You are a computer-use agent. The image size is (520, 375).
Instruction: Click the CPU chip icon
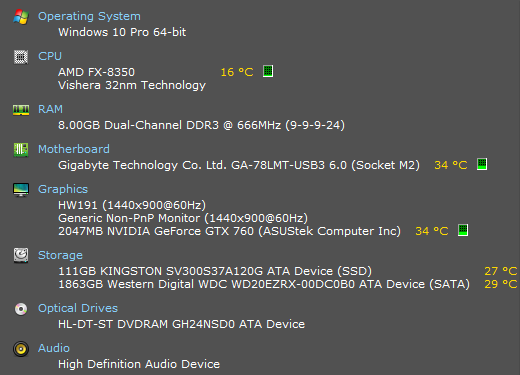coord(21,57)
